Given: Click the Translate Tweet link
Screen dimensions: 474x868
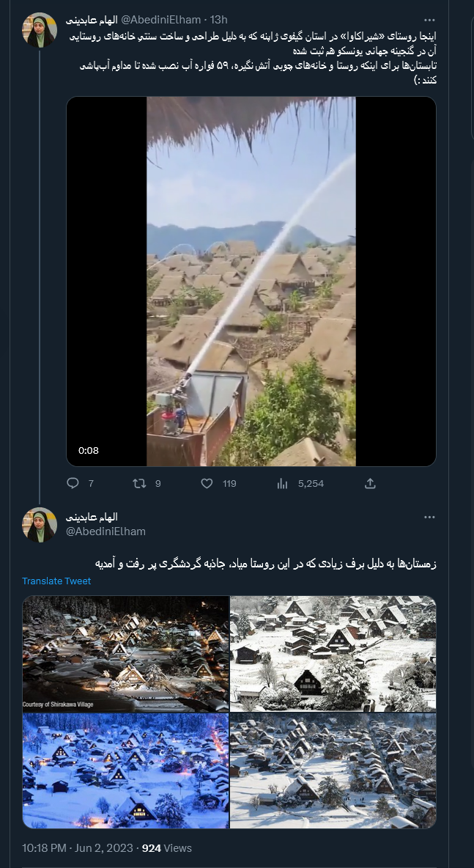Looking at the screenshot, I should click(56, 581).
